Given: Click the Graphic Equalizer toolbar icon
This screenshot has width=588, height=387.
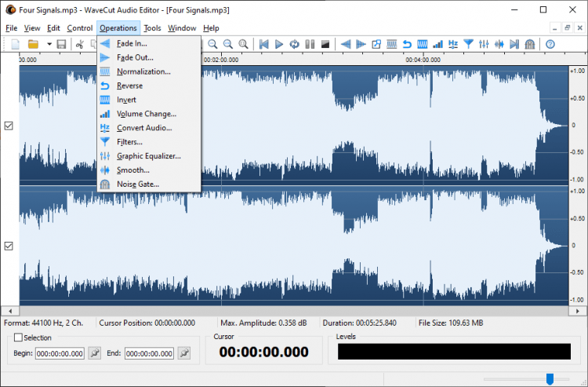Looking at the screenshot, I should click(484, 44).
